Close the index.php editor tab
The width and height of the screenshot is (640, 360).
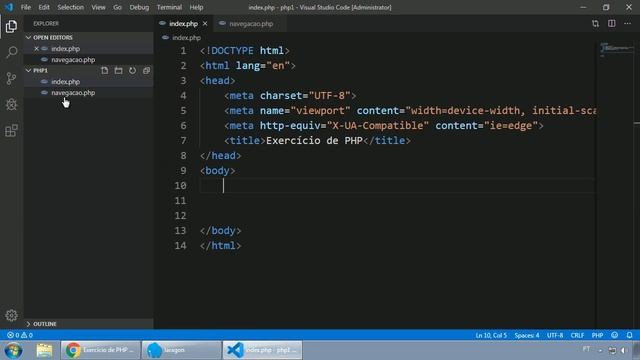point(205,24)
